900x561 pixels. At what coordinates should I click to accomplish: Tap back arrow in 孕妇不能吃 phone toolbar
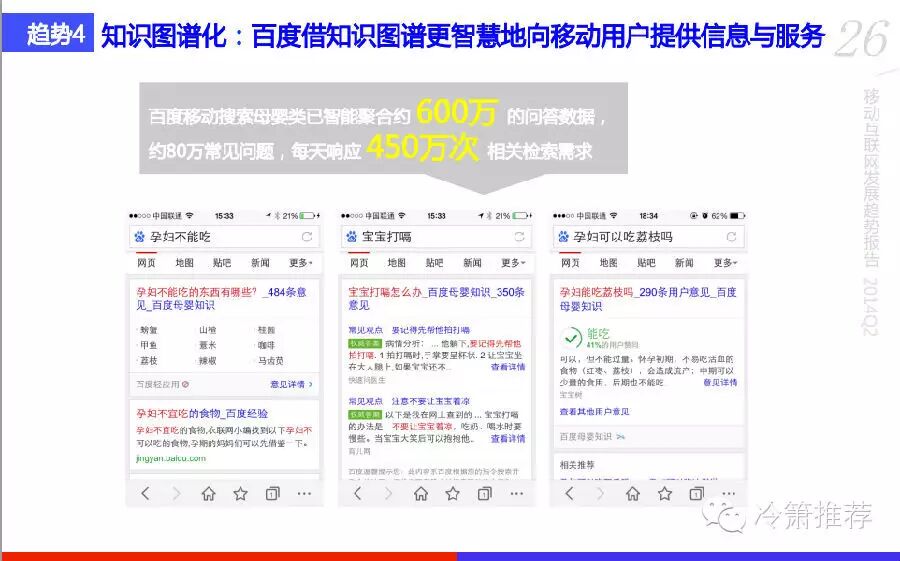(145, 493)
